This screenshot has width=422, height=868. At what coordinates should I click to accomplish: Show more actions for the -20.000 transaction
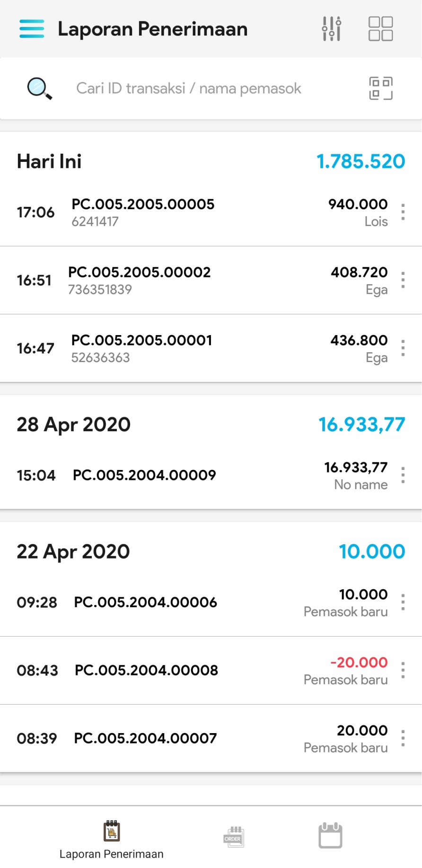[403, 670]
